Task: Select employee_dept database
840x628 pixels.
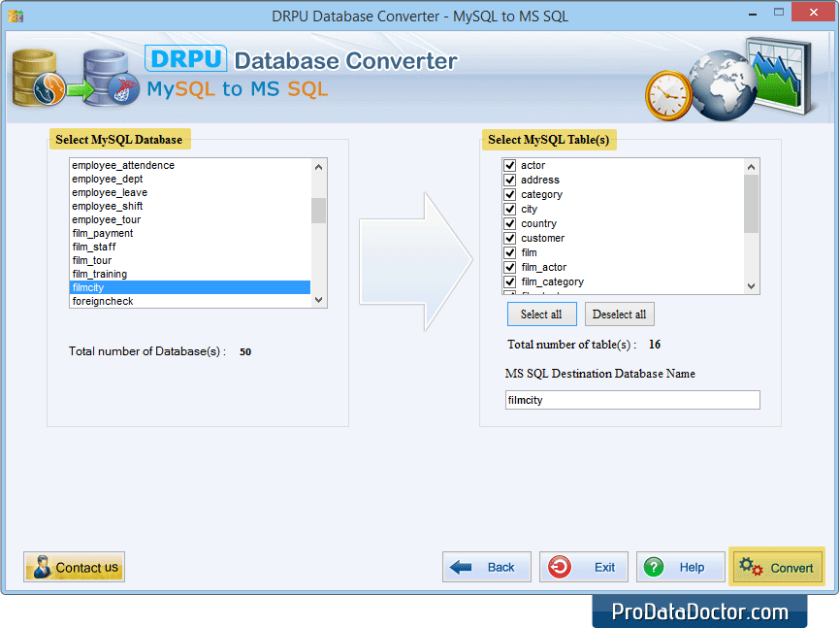Action: (x=190, y=179)
